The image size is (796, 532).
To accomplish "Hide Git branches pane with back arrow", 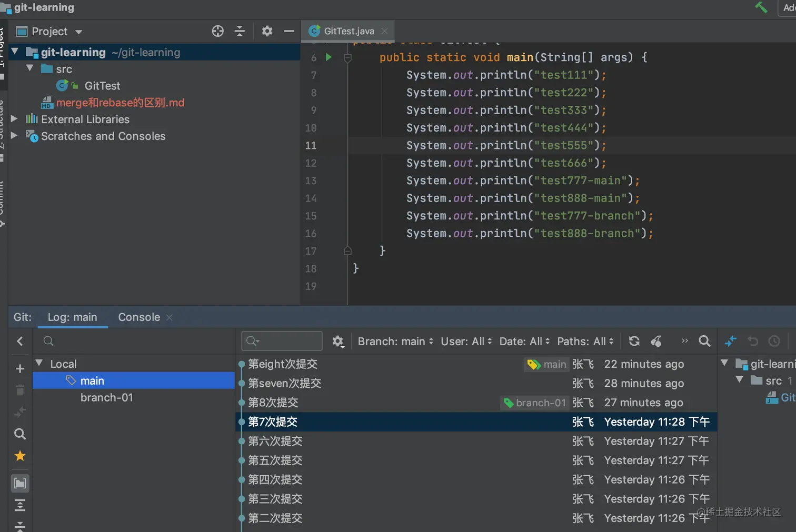I will point(20,341).
